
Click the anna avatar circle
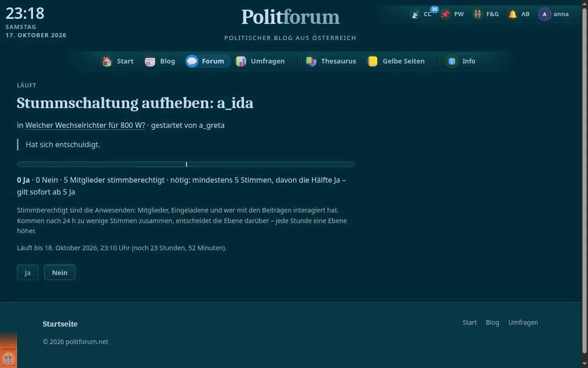coord(544,14)
